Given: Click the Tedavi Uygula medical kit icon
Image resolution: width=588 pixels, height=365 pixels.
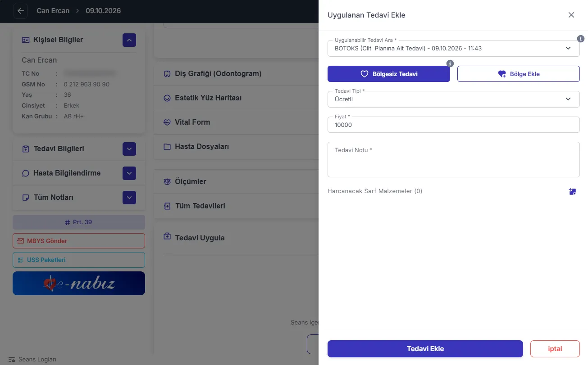Looking at the screenshot, I should [167, 236].
